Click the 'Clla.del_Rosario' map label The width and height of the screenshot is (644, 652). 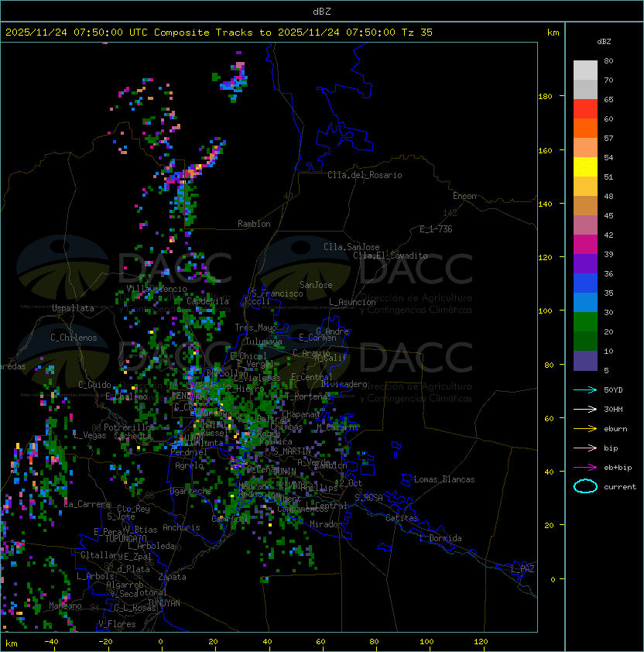[365, 175]
